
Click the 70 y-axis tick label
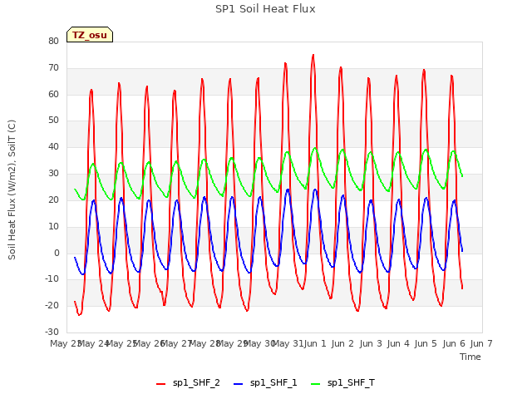[x=53, y=67]
